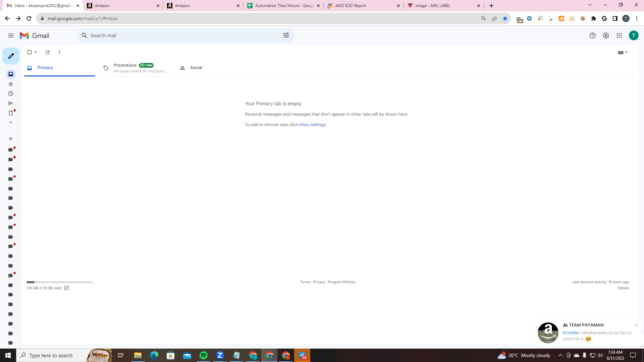Image resolution: width=644 pixels, height=362 pixels.
Task: Open Chrome extensions puzzle icon
Action: [x=594, y=18]
